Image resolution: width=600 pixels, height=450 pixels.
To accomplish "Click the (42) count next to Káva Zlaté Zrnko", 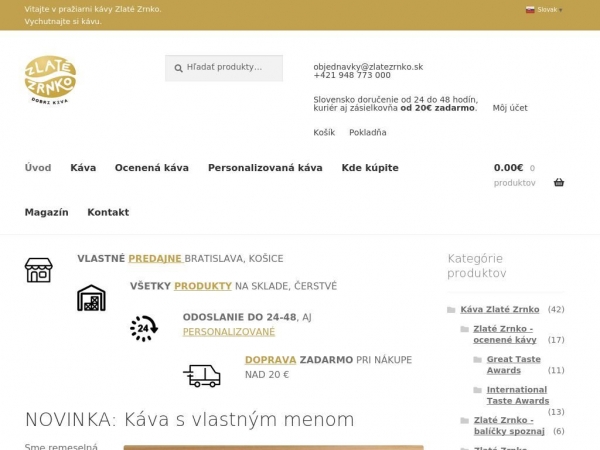I will [556, 309].
